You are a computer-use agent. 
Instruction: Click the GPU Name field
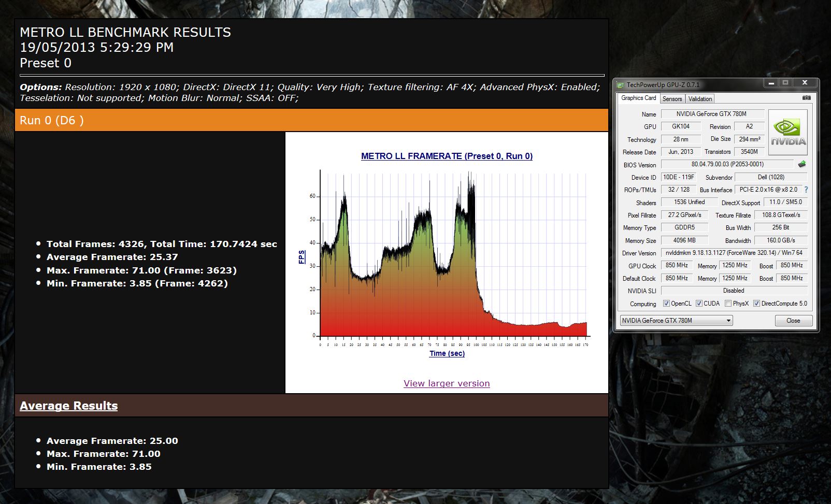pyautogui.click(x=712, y=114)
